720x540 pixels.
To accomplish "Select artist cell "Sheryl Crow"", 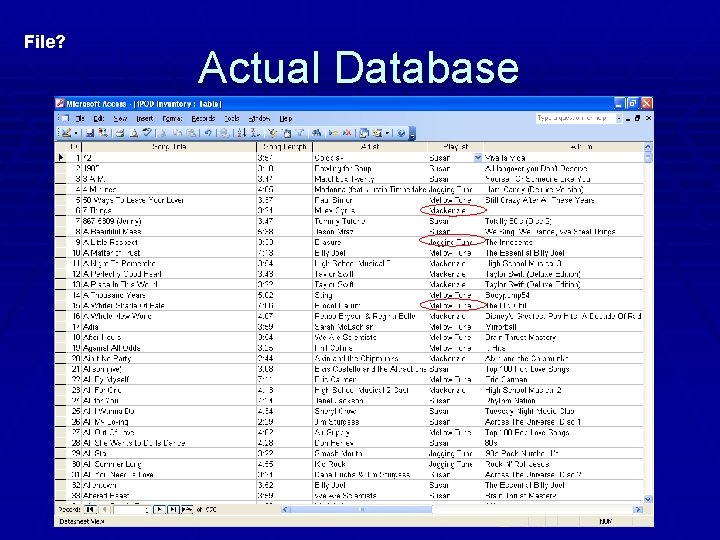I will point(370,411).
